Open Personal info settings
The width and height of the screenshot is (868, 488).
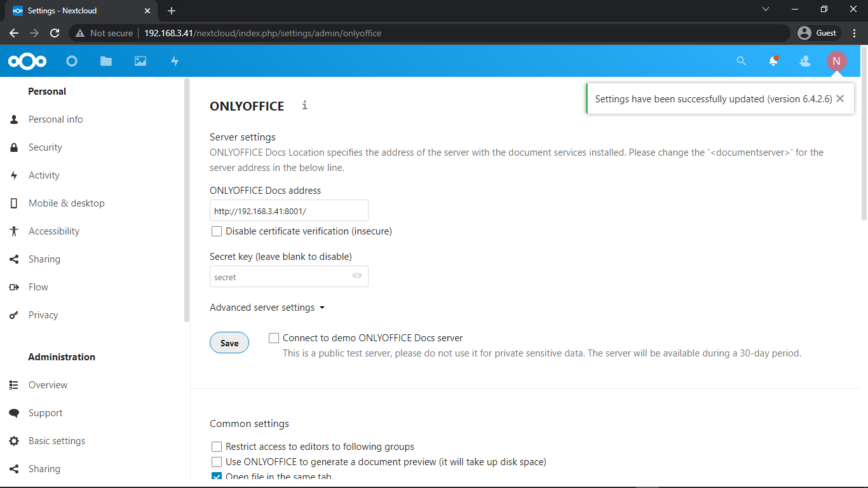55,119
